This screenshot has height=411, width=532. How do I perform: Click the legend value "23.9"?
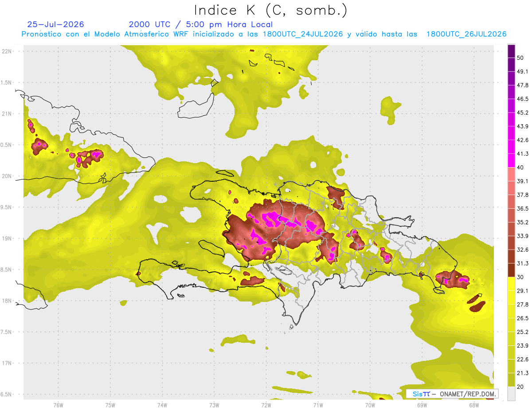pyautogui.click(x=523, y=346)
